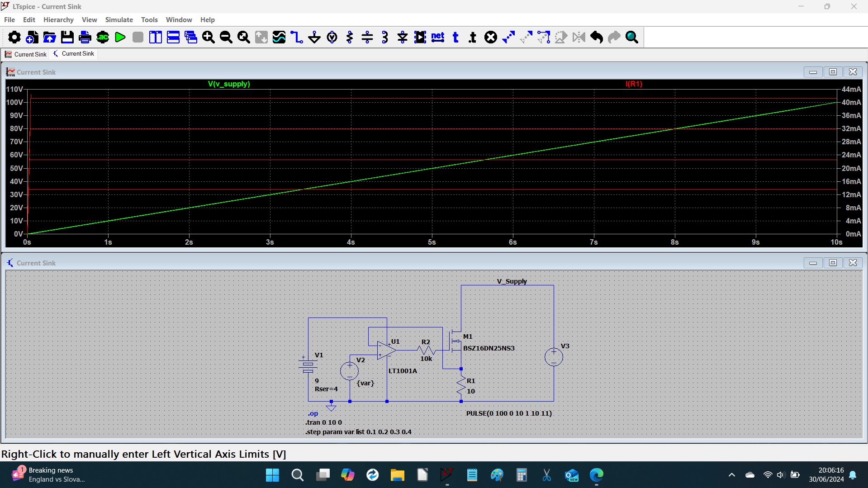The height and width of the screenshot is (488, 868).
Task: Click the V(v_supply) trace label
Action: click(229, 84)
